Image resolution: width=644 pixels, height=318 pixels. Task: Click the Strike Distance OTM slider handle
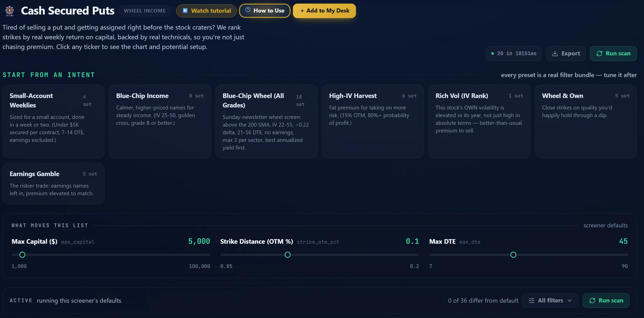pos(288,255)
